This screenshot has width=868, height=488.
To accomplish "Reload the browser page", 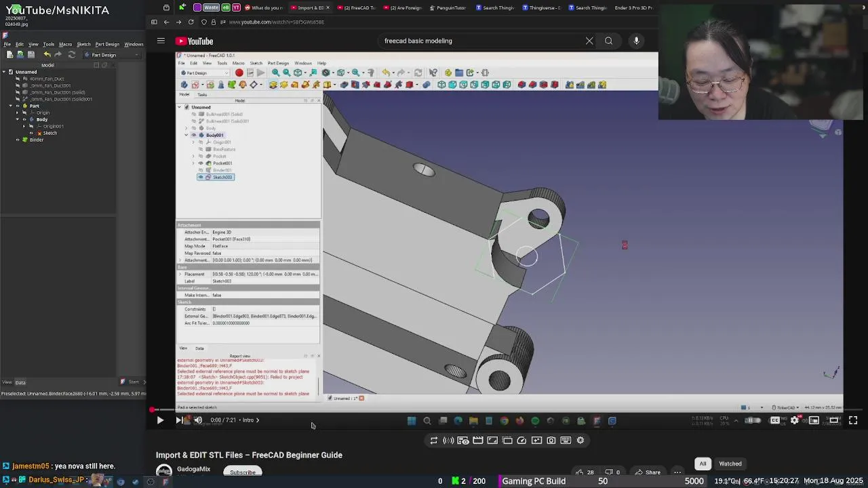I will click(191, 22).
